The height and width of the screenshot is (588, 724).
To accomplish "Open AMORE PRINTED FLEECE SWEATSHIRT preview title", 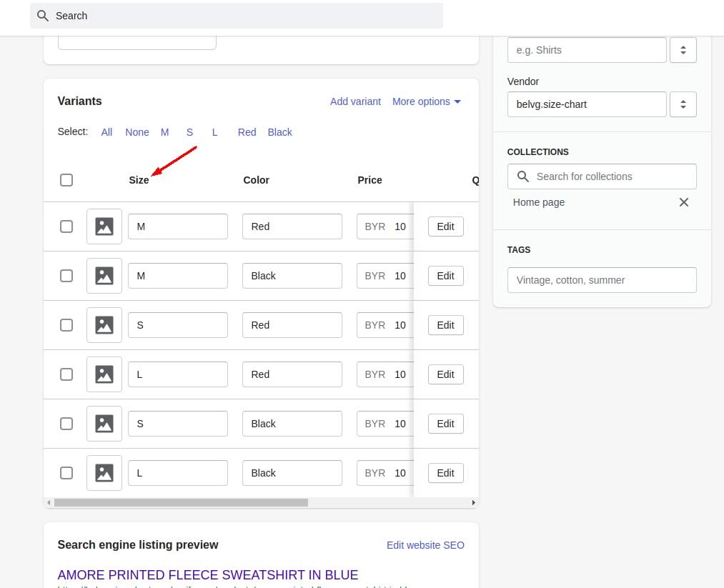I will click(208, 574).
